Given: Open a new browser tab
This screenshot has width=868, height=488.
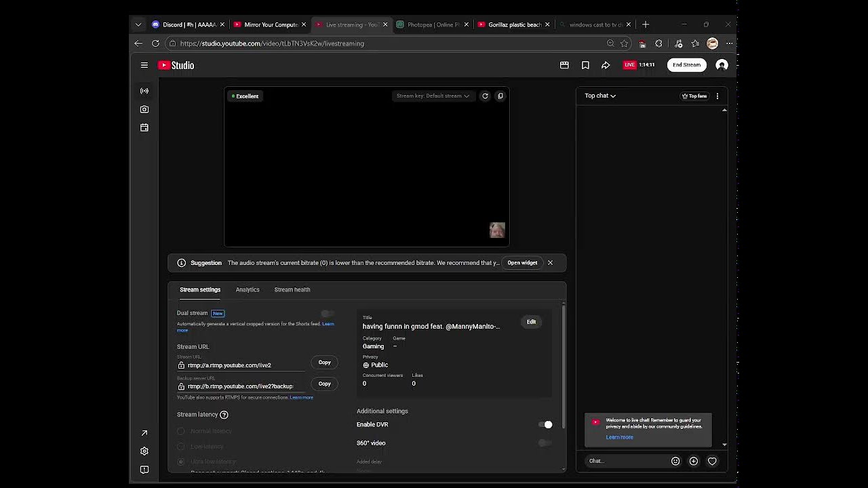Looking at the screenshot, I should click(646, 24).
